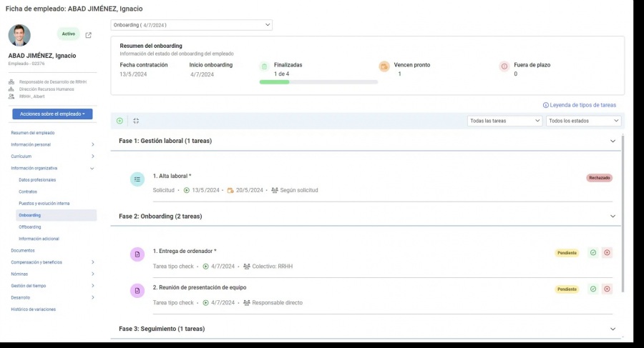Screen dimensions: 644x348
Task: Click the green add task plus icon
Action: pos(119,121)
